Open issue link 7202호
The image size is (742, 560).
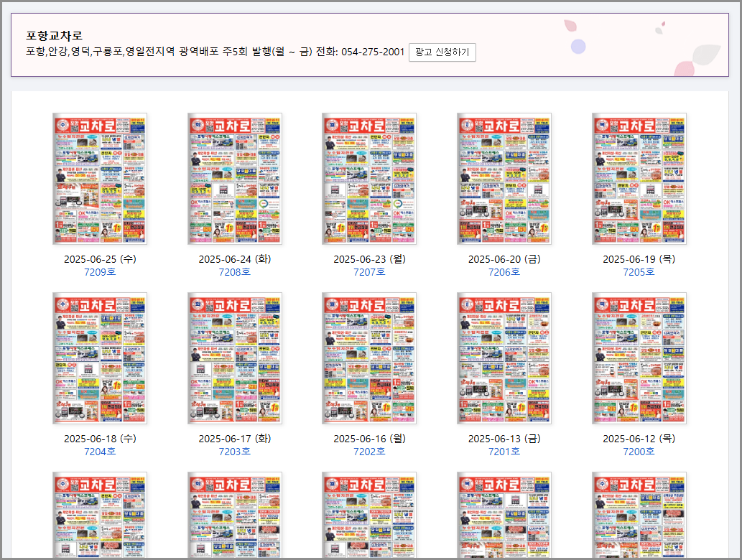[x=370, y=451]
